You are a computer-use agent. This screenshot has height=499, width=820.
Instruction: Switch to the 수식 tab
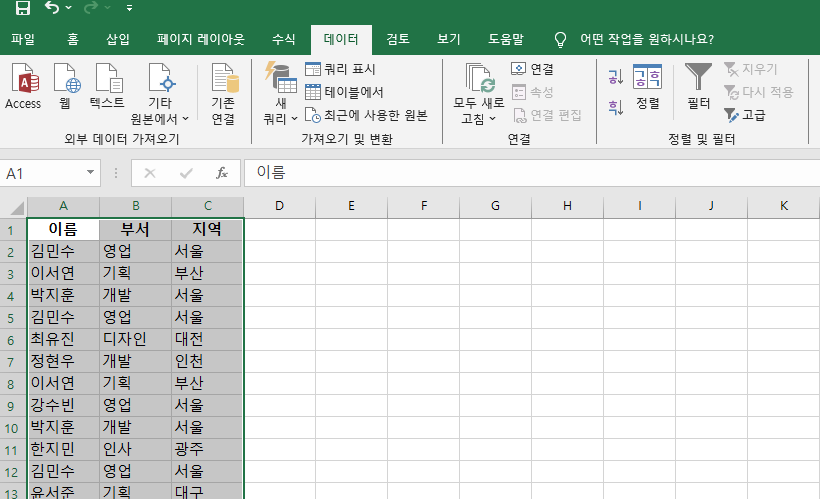point(283,39)
